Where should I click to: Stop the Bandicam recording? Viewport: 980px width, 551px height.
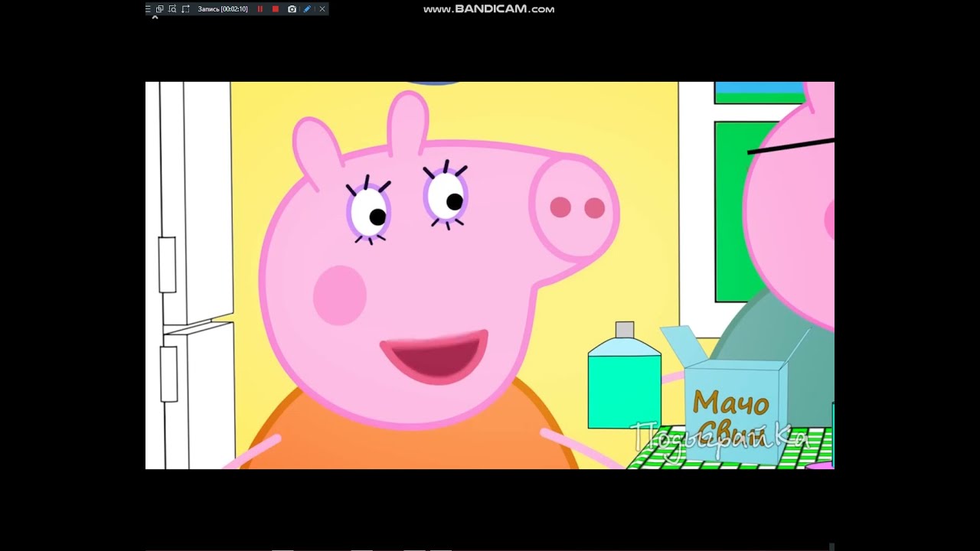click(276, 9)
